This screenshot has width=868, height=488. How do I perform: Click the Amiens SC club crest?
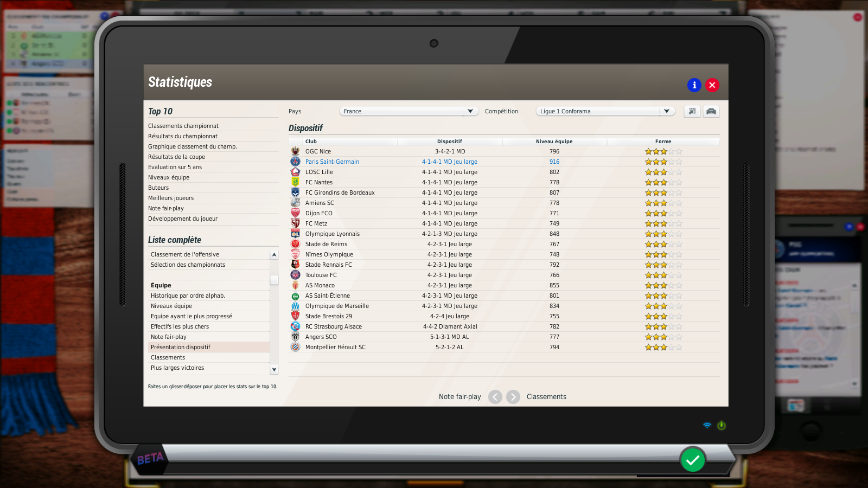click(x=295, y=203)
